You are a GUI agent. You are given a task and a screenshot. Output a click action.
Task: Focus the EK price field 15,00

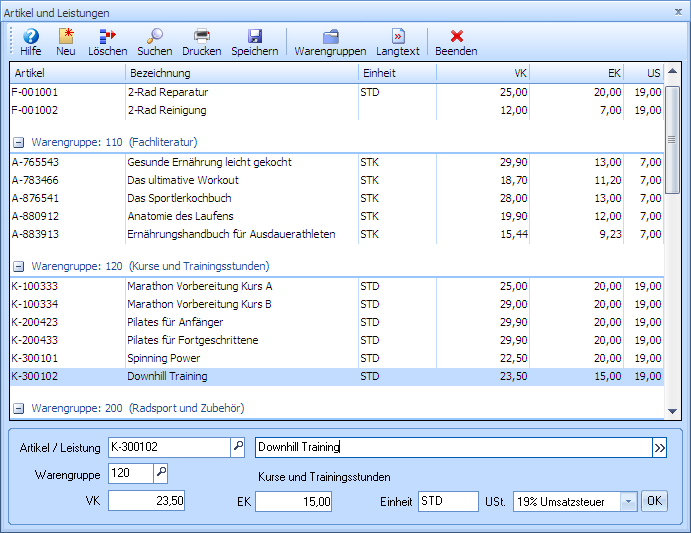[x=293, y=502]
